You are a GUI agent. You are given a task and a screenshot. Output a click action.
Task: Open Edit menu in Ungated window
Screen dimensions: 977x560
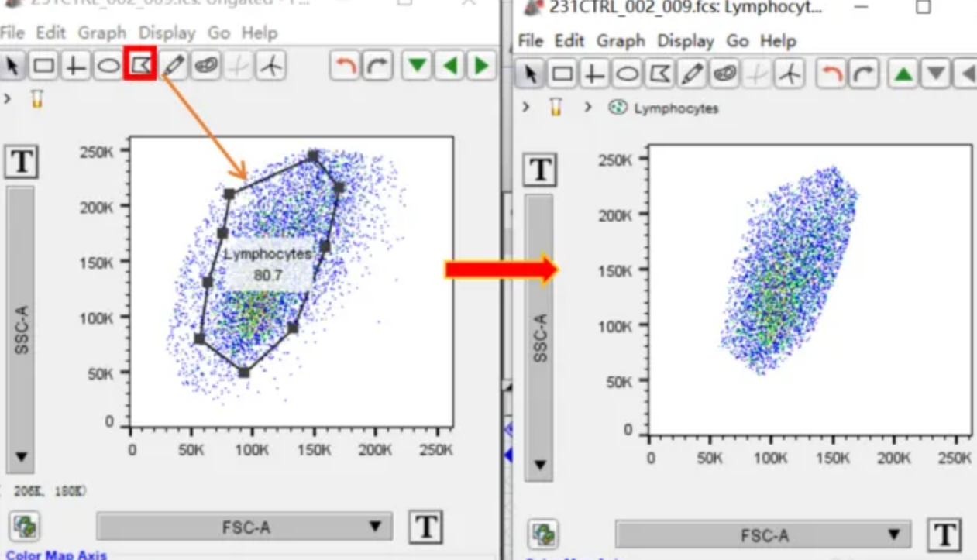point(50,33)
